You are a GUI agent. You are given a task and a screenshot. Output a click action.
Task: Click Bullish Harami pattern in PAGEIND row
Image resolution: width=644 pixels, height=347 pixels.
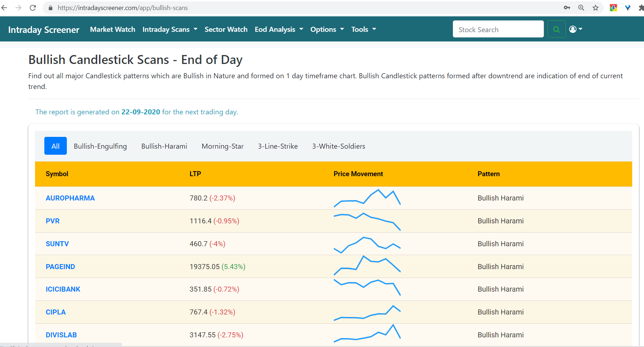[501, 267]
